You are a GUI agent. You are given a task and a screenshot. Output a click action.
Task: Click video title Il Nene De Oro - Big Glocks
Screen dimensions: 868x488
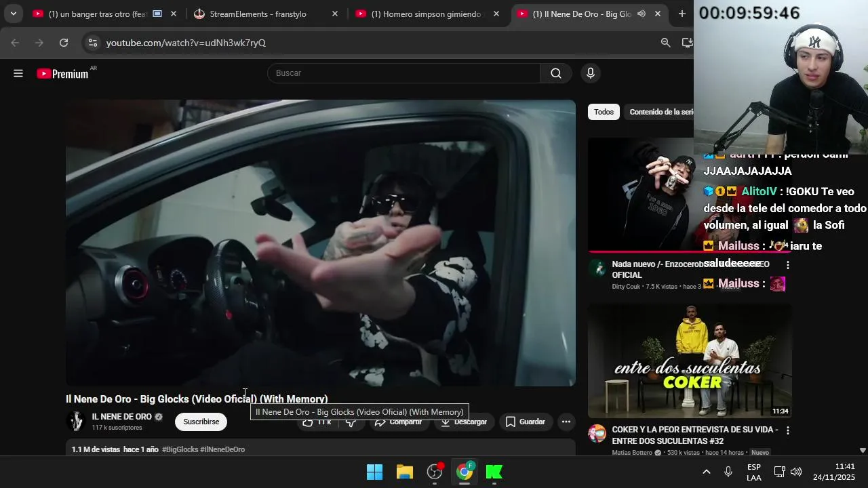coord(197,399)
